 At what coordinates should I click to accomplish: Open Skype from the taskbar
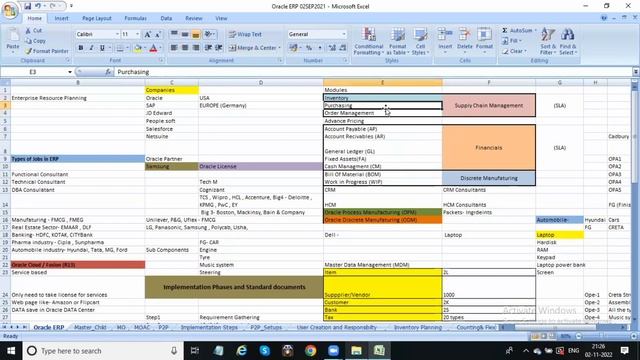coord(265,351)
